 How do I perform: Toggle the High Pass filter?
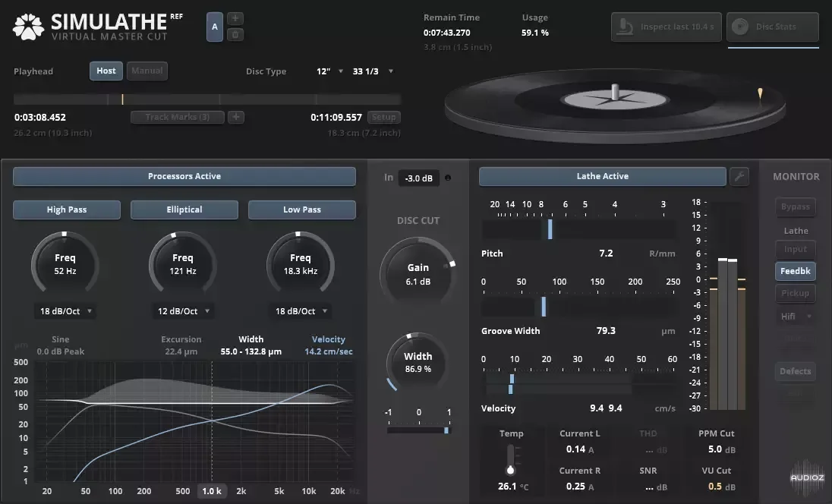[x=67, y=209]
